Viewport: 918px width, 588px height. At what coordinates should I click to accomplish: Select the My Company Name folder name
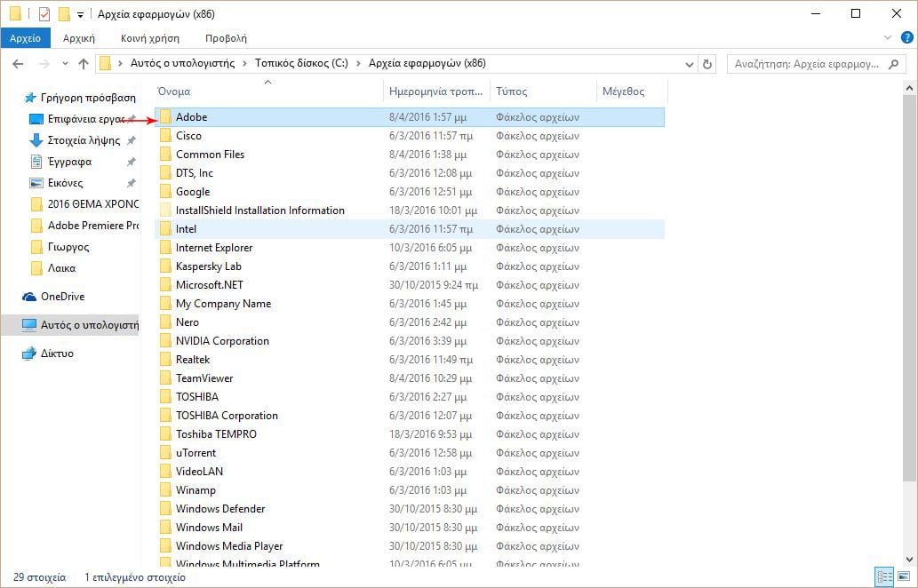pos(224,304)
